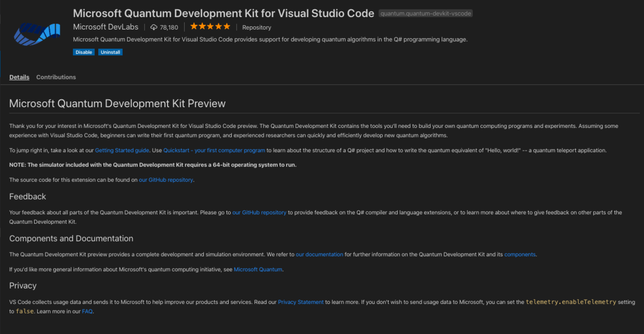Switch to the Contributions tab
The height and width of the screenshot is (334, 644).
point(56,77)
